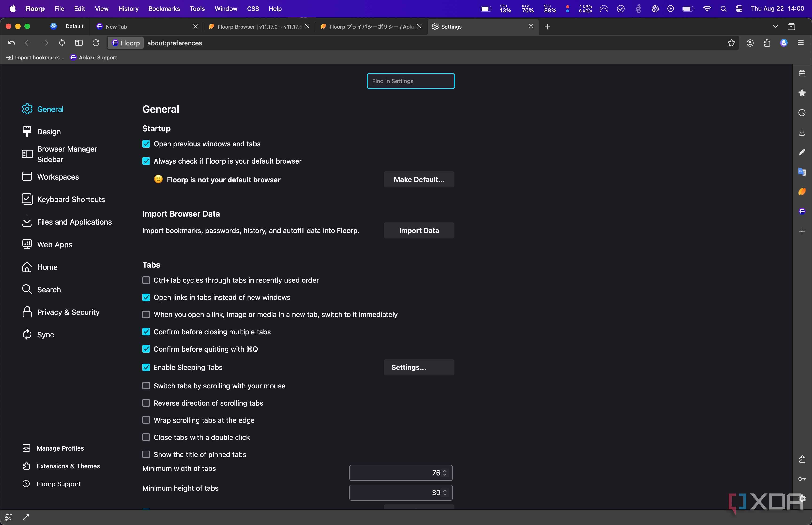This screenshot has height=525, width=812.
Task: Open the History menu
Action: point(129,8)
